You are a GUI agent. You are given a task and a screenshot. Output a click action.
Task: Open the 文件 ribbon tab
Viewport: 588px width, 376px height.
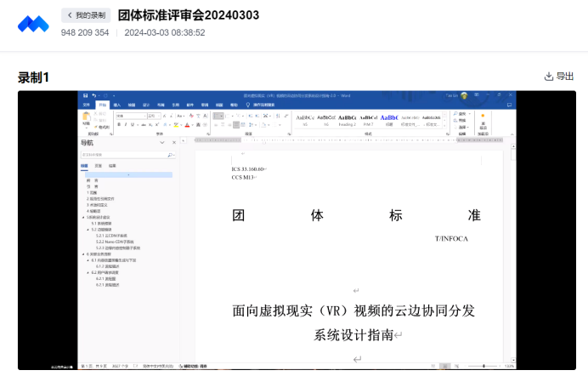click(x=86, y=104)
